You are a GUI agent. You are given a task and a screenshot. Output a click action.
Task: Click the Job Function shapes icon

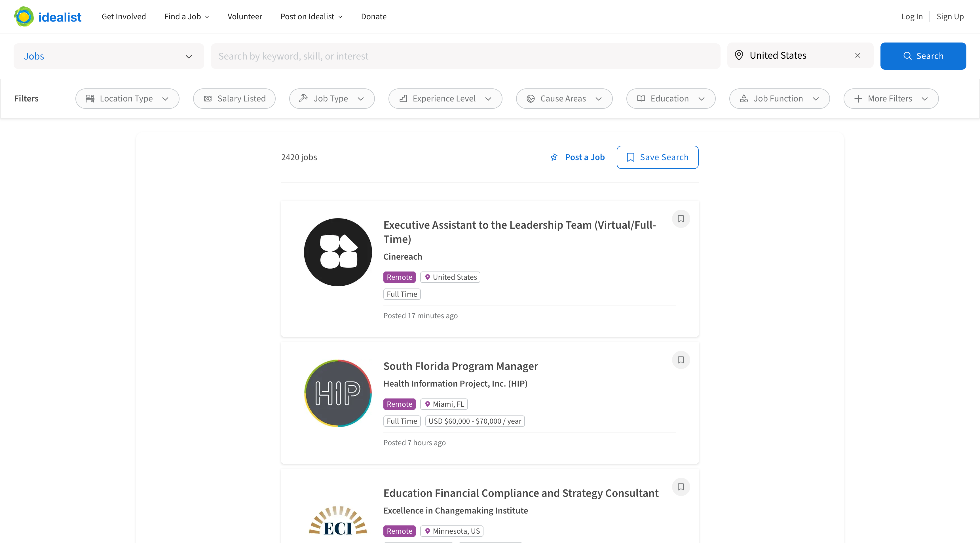(x=744, y=99)
